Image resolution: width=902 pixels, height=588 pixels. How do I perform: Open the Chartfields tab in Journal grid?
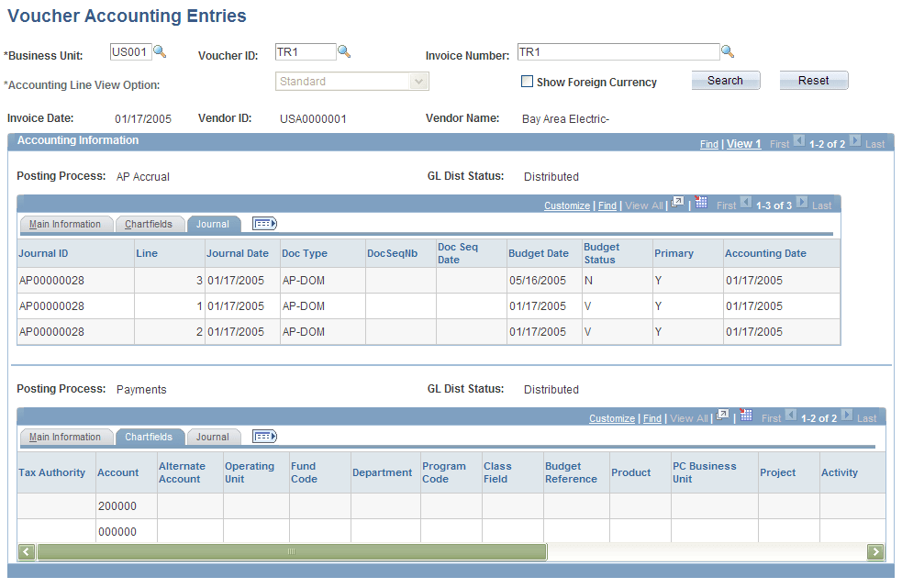tap(150, 223)
